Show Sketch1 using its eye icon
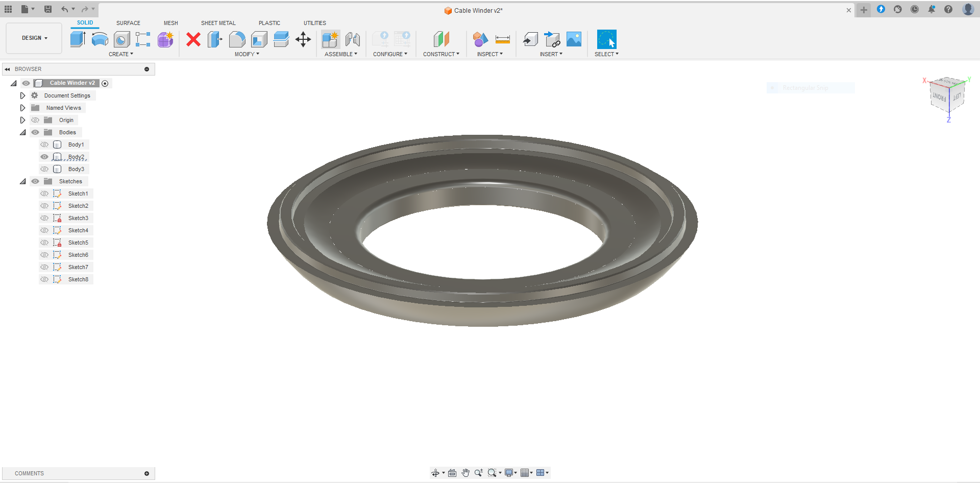Viewport: 980px width, 483px height. click(44, 194)
